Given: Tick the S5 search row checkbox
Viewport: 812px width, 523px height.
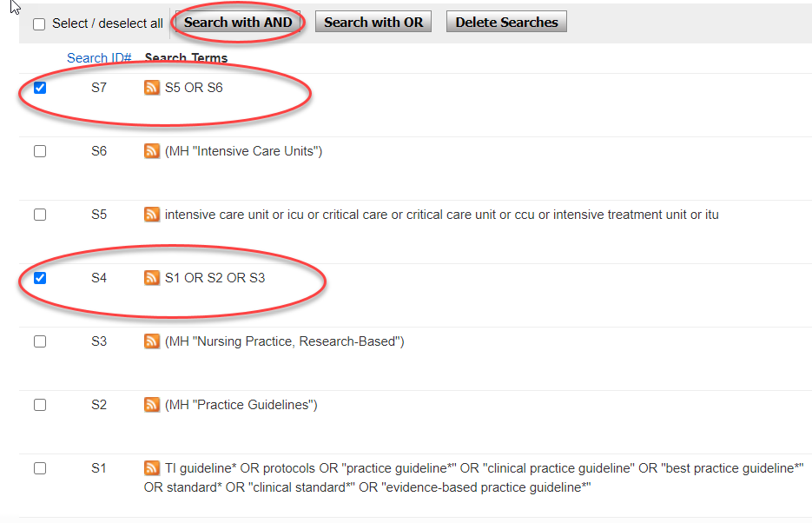Looking at the screenshot, I should point(40,215).
